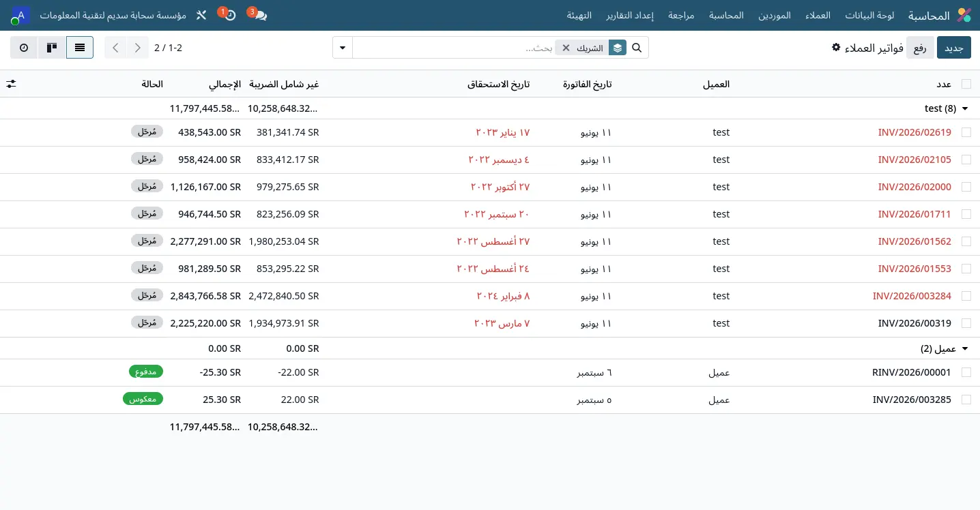Click the جديد button
Viewport: 980px width, 510px height.
[x=953, y=48]
